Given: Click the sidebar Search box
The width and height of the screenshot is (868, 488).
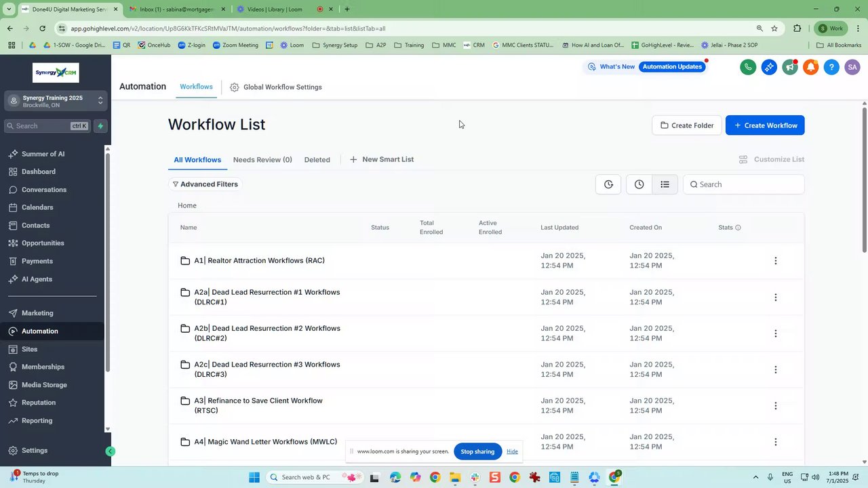Looking at the screenshot, I should click(x=47, y=126).
